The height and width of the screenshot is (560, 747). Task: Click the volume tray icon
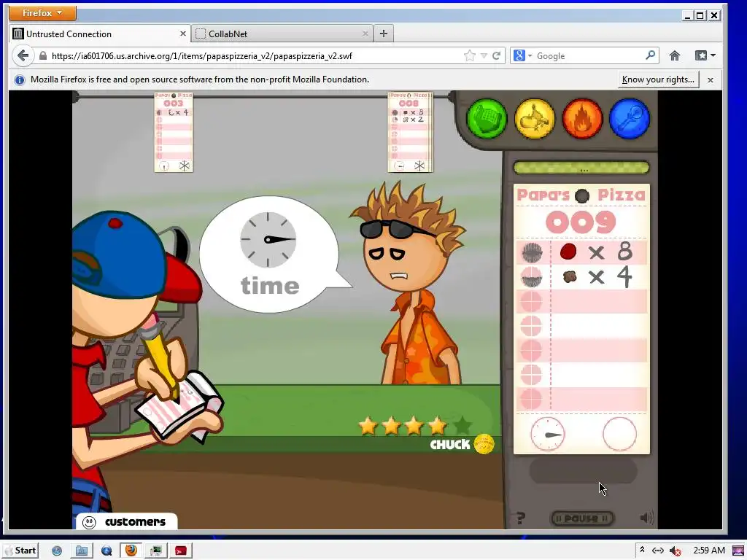tap(675, 551)
